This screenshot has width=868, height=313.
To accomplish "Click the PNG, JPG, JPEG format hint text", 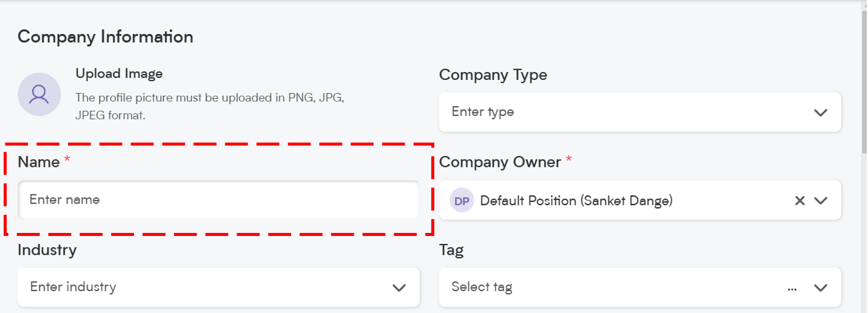I will tap(210, 106).
